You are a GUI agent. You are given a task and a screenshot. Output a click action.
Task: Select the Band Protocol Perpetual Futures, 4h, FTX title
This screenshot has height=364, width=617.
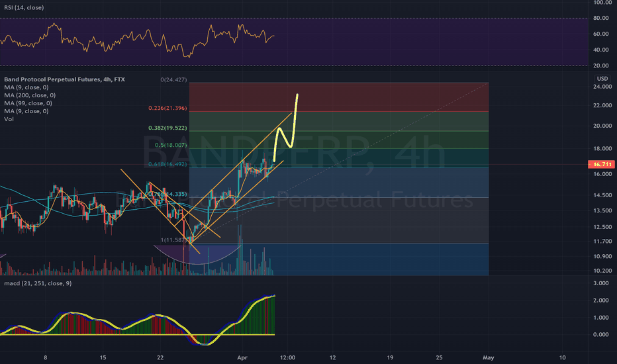click(x=64, y=79)
